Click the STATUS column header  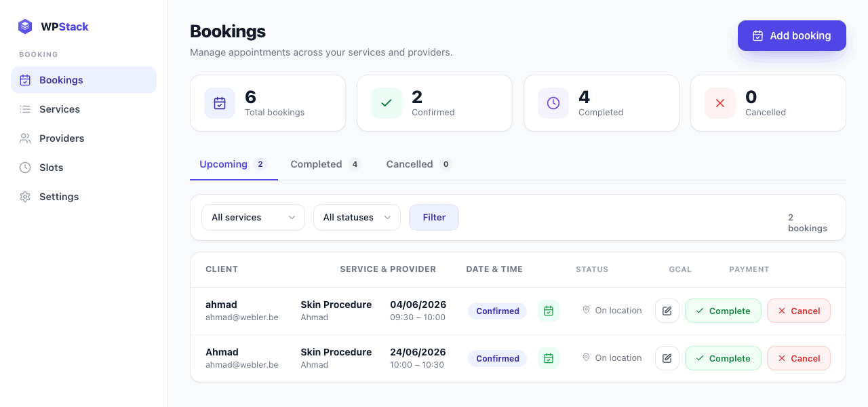coord(592,269)
